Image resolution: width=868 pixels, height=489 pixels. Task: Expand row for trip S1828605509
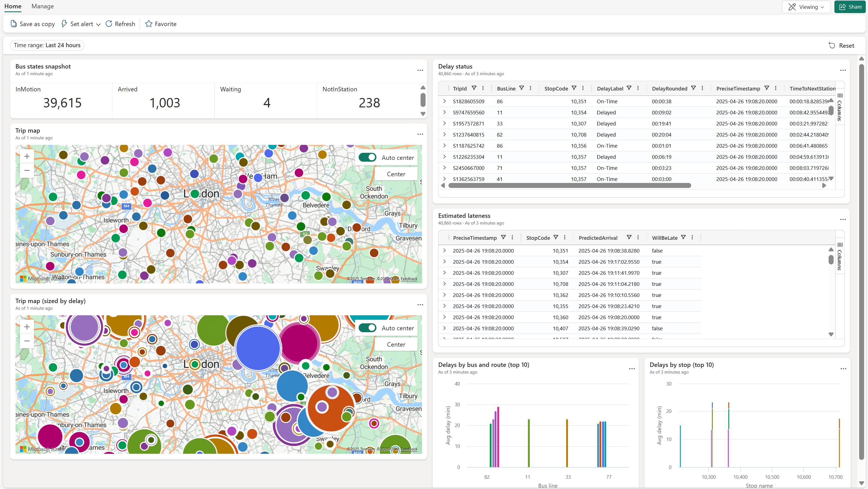(445, 101)
